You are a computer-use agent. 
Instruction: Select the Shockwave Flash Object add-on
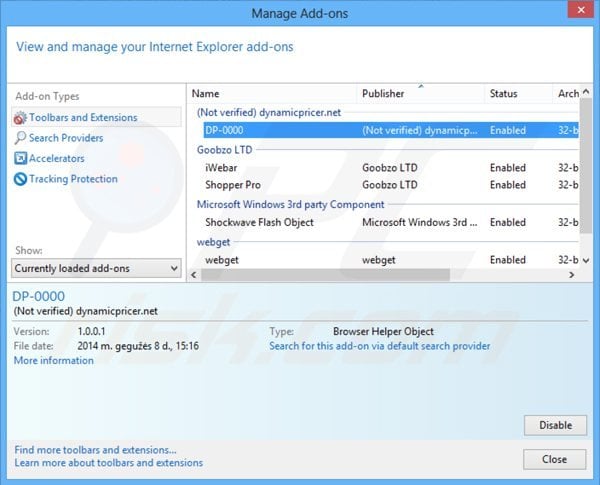click(x=391, y=222)
